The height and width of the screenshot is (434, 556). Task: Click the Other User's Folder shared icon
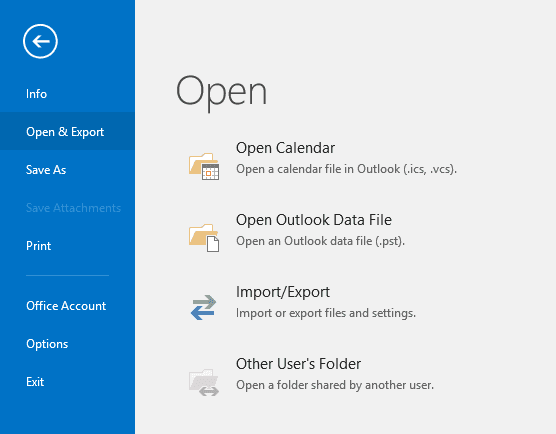point(204,382)
